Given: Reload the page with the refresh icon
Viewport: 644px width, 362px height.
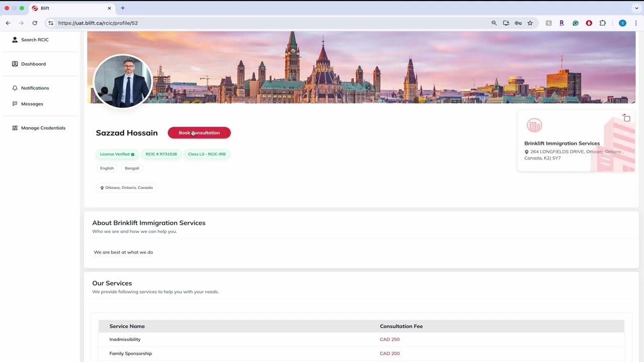Looking at the screenshot, I should (35, 23).
